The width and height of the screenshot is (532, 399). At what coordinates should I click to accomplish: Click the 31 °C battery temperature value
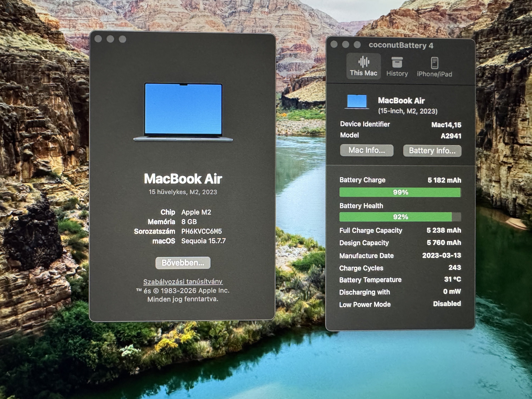[x=452, y=279]
